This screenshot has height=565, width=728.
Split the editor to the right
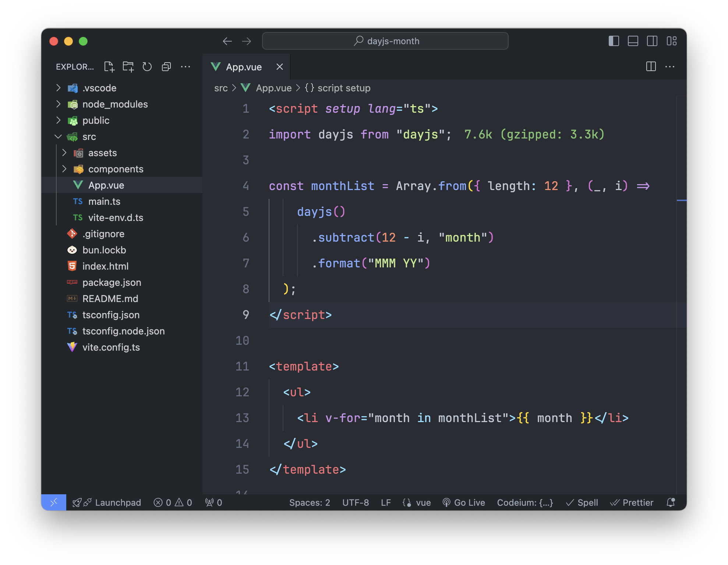[651, 67]
